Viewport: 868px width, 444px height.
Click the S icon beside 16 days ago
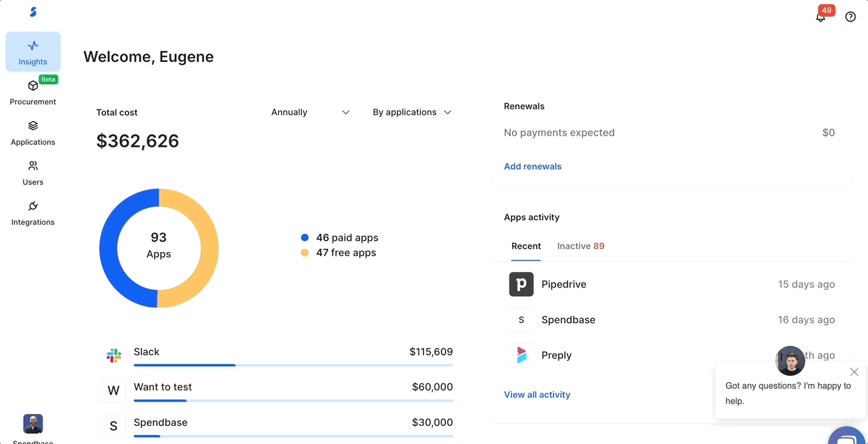coord(521,320)
